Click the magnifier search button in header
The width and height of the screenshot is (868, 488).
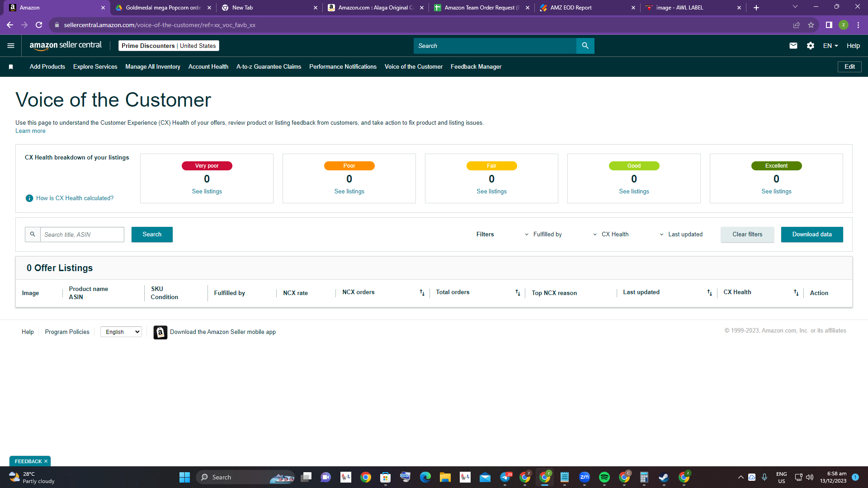click(585, 46)
